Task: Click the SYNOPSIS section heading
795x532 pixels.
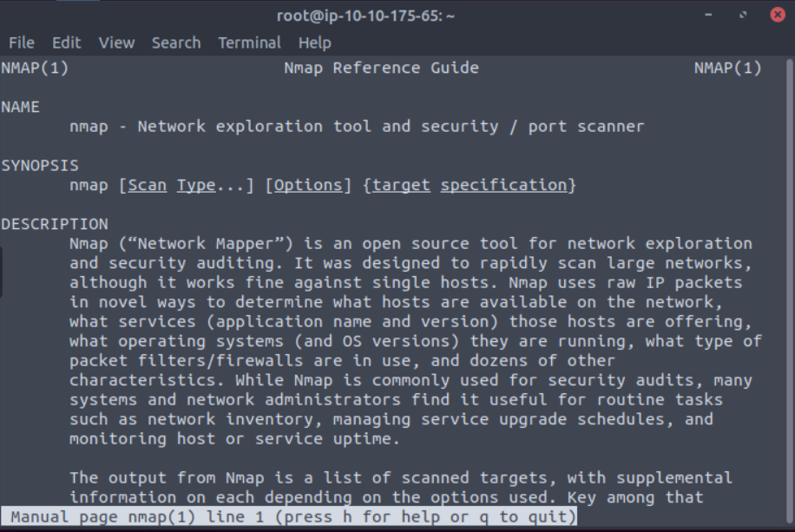Action: [40, 166]
